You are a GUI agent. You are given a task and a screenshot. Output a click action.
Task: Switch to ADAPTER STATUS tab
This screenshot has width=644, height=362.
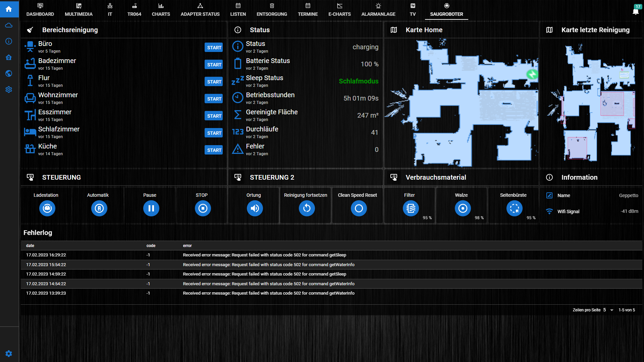pos(200,10)
